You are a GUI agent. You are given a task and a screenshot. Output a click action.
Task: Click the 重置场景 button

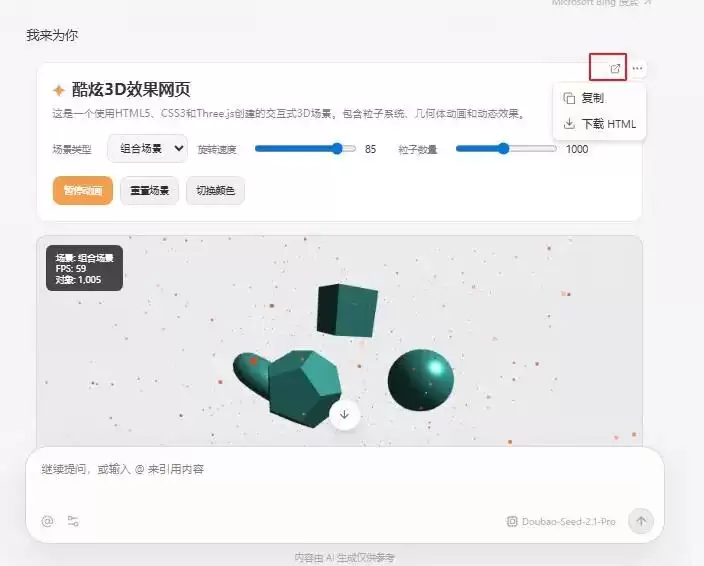pos(150,191)
